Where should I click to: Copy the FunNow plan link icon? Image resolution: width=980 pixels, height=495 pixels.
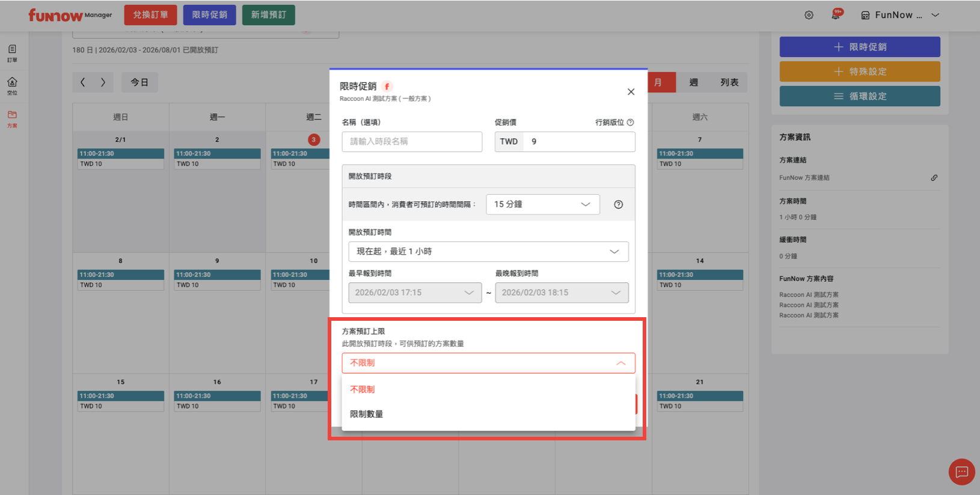pos(934,178)
